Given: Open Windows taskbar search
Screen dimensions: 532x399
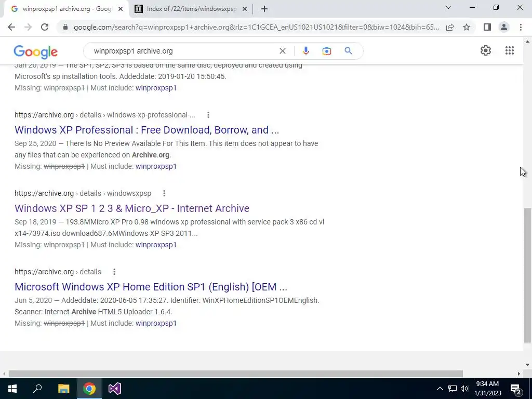Looking at the screenshot, I should coord(37,389).
